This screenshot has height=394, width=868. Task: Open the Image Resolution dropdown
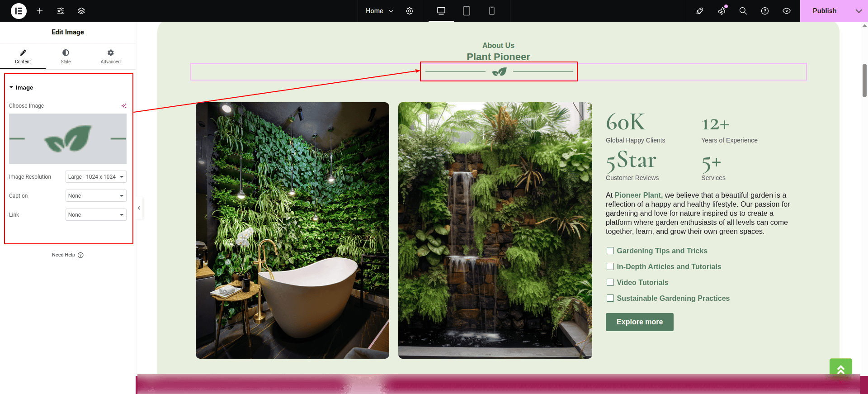96,177
